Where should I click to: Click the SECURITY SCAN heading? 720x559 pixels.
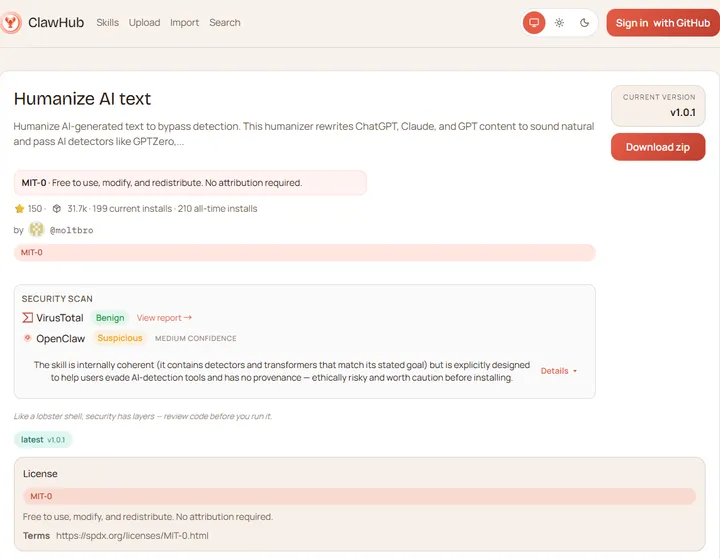point(57,299)
